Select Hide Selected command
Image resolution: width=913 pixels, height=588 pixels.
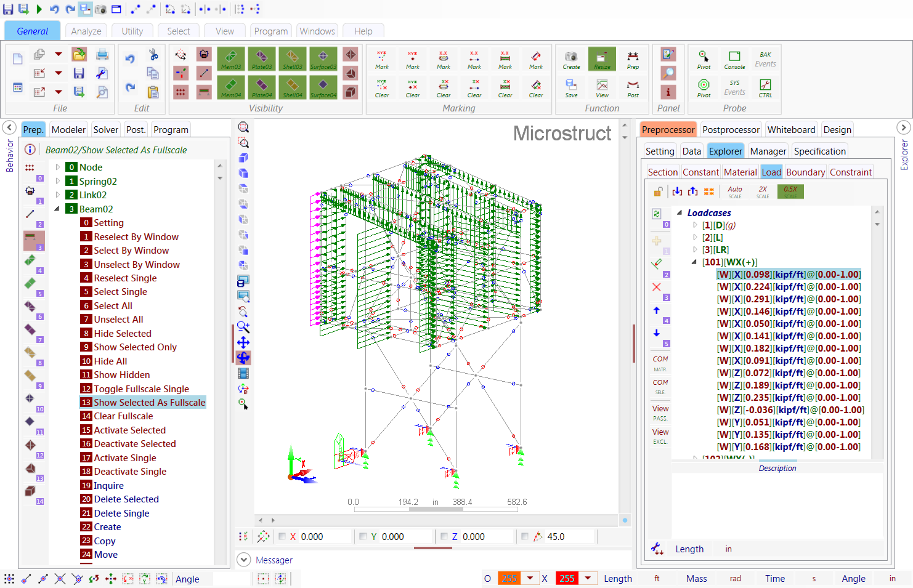coord(123,333)
